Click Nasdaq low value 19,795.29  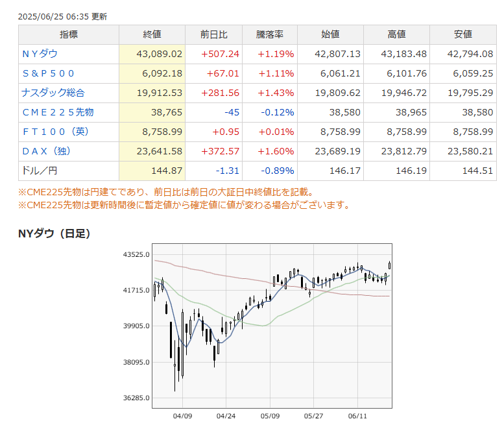click(x=470, y=93)
